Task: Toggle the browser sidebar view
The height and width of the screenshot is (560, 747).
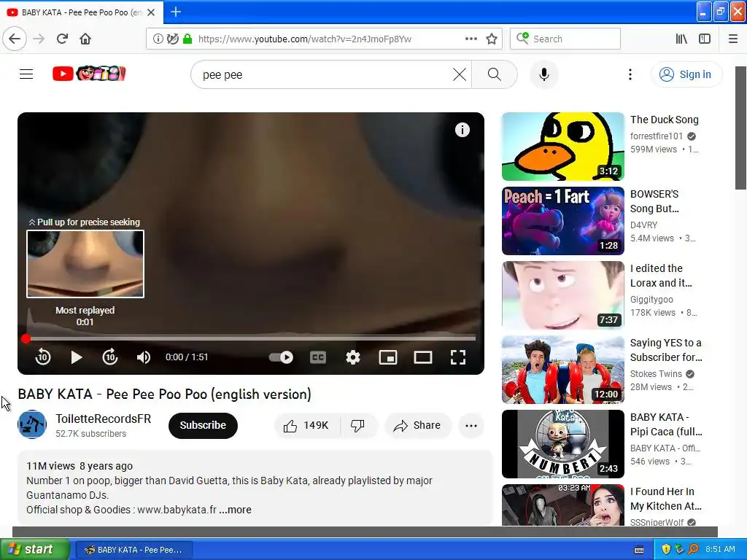Action: click(705, 39)
